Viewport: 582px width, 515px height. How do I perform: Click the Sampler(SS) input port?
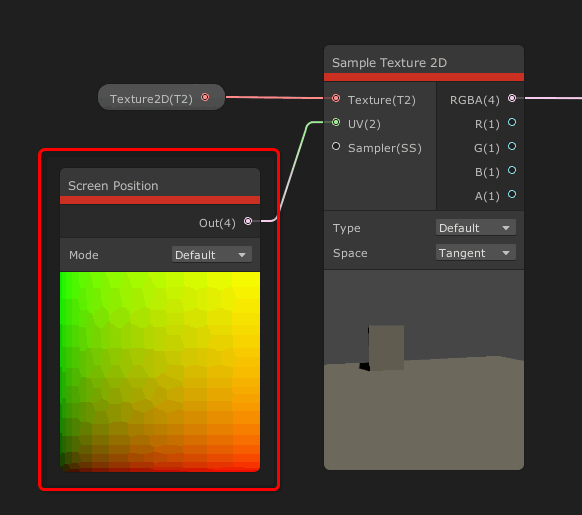pyautogui.click(x=336, y=146)
